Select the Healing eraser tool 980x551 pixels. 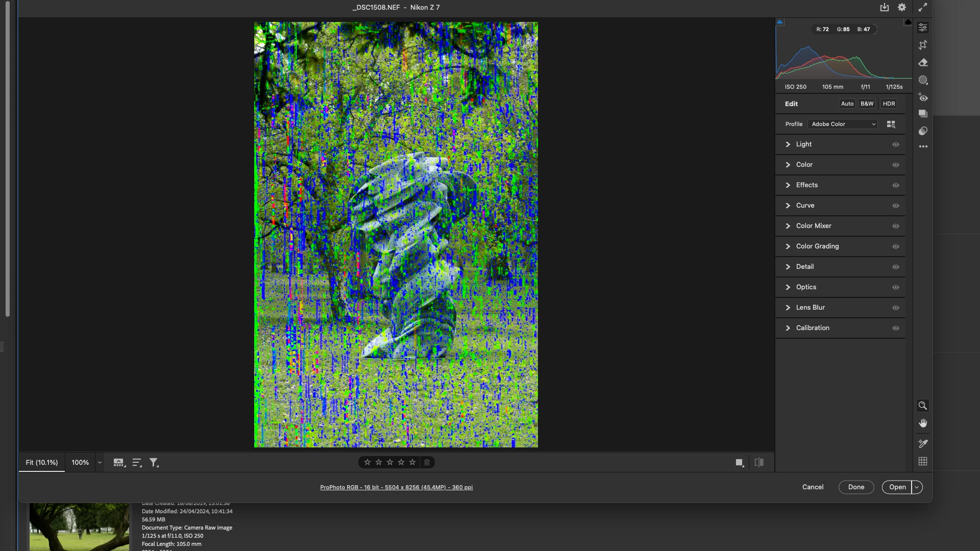(923, 63)
